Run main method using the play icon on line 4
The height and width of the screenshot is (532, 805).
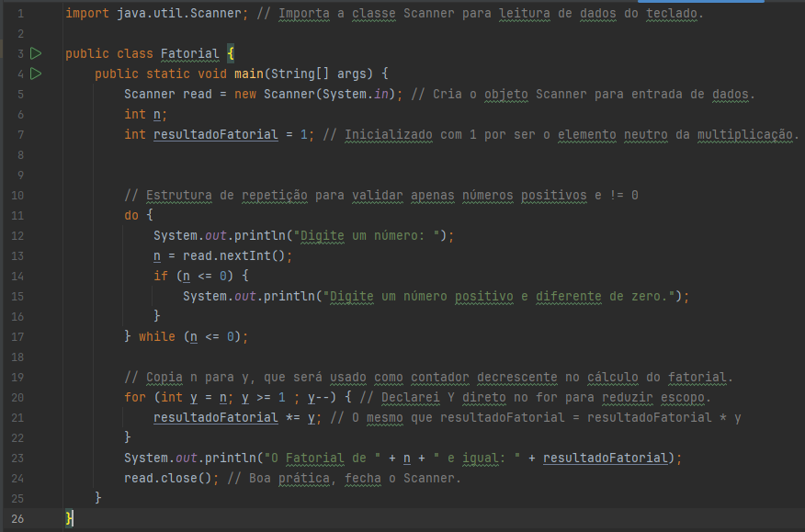point(35,74)
